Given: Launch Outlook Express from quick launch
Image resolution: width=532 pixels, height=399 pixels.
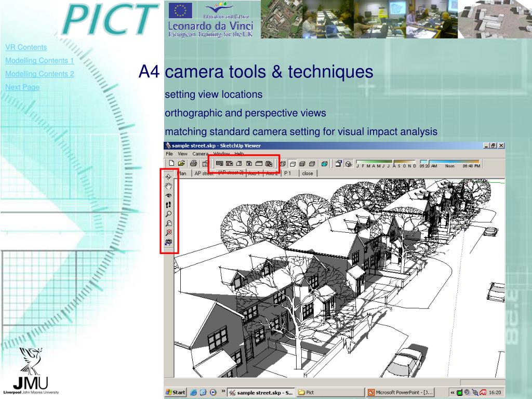Looking at the screenshot, I should pyautogui.click(x=203, y=393).
